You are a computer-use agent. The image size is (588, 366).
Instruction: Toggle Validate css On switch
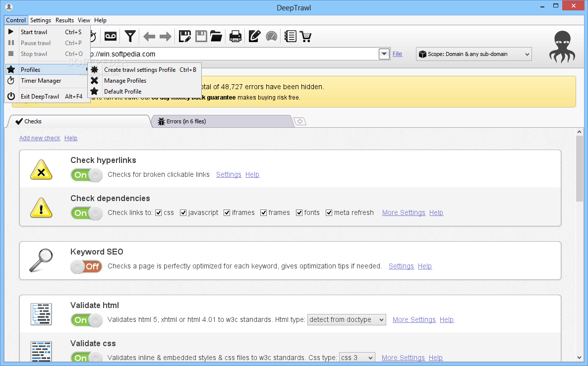pyautogui.click(x=87, y=357)
